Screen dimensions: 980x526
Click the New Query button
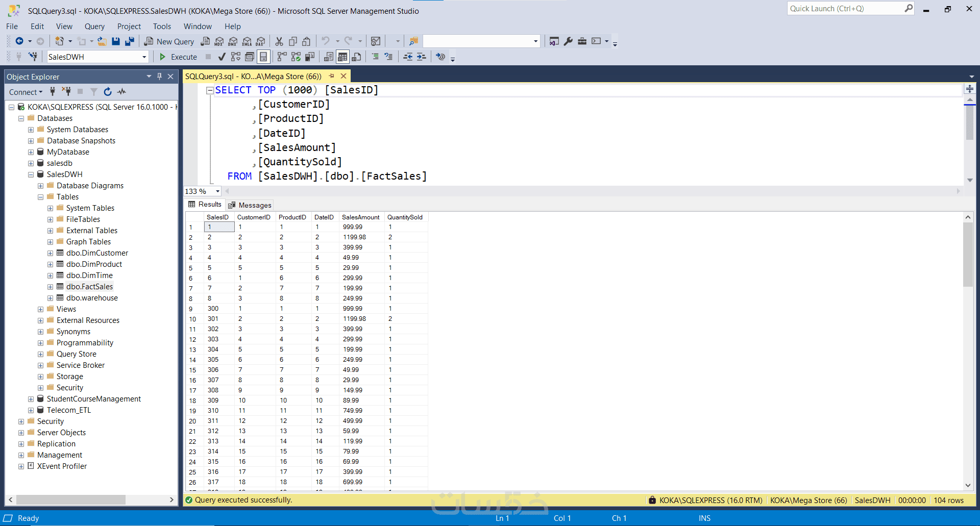pyautogui.click(x=169, y=41)
